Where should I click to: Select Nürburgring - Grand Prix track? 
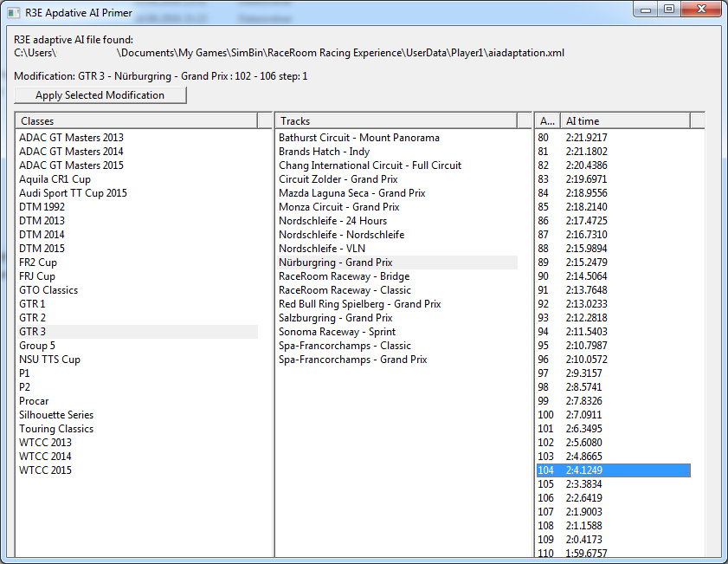coord(397,263)
